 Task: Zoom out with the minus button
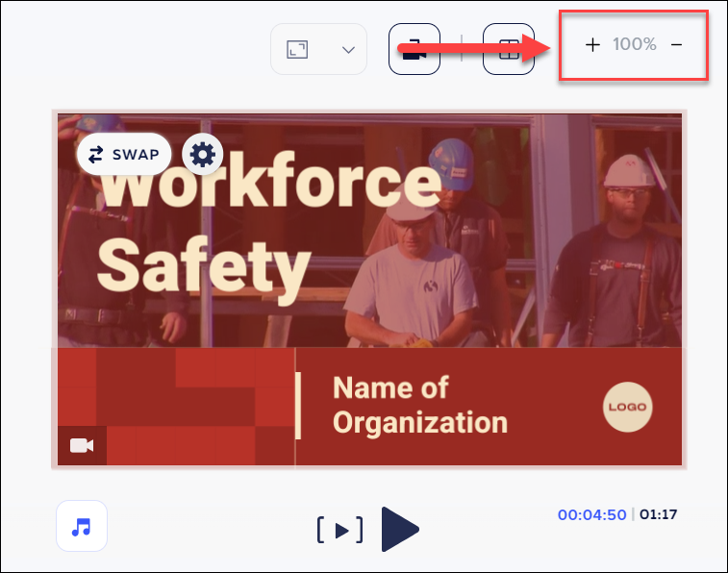click(676, 45)
